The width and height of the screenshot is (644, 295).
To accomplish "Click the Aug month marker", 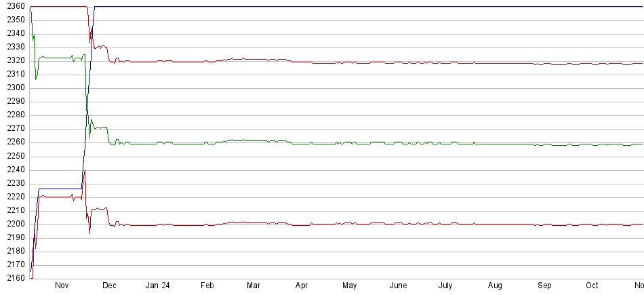I will 495,286.
